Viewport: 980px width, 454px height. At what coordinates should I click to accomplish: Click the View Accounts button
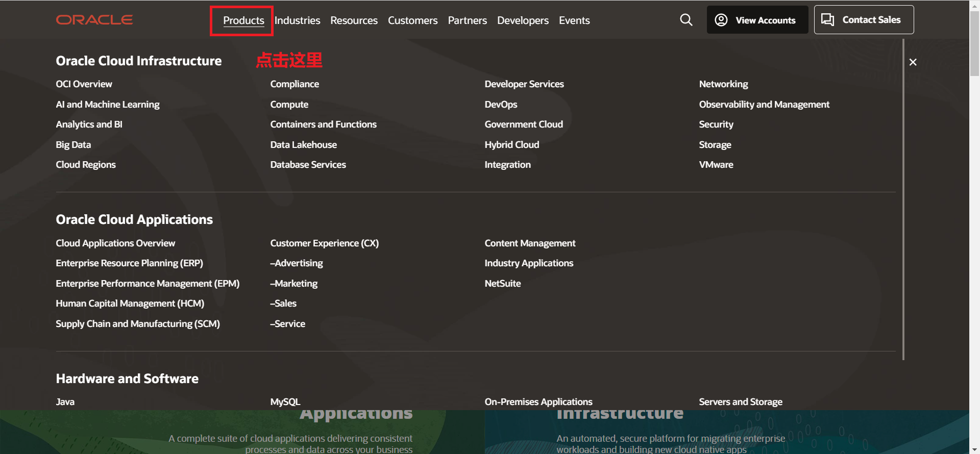pyautogui.click(x=757, y=20)
